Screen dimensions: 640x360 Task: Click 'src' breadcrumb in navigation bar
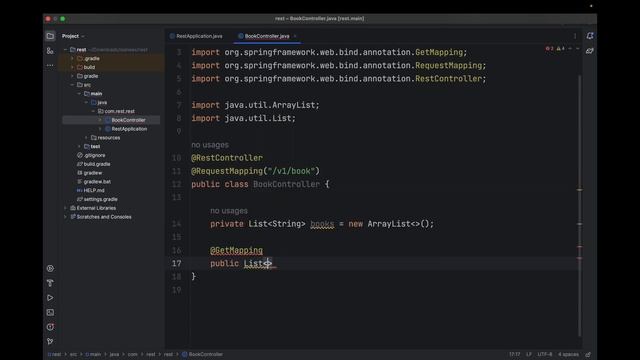(x=73, y=354)
